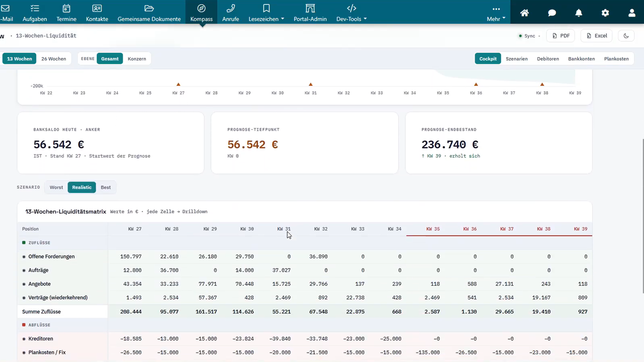This screenshot has width=644, height=362.
Task: Open the Szenarien tab
Action: point(516,59)
